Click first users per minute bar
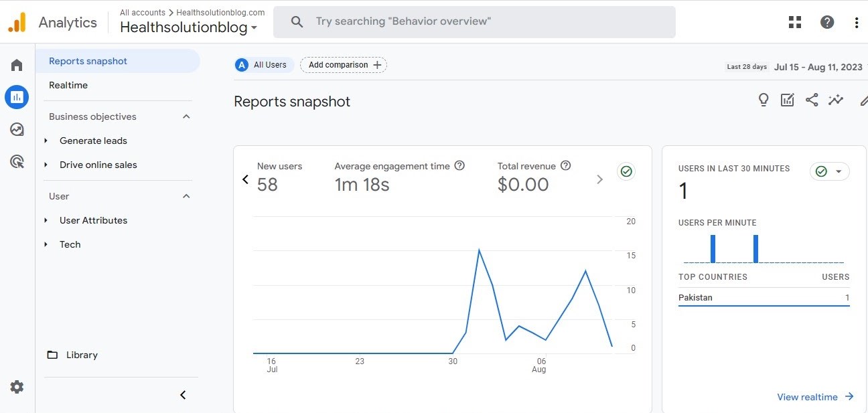Viewport: 868px width, 413px height. coord(713,248)
